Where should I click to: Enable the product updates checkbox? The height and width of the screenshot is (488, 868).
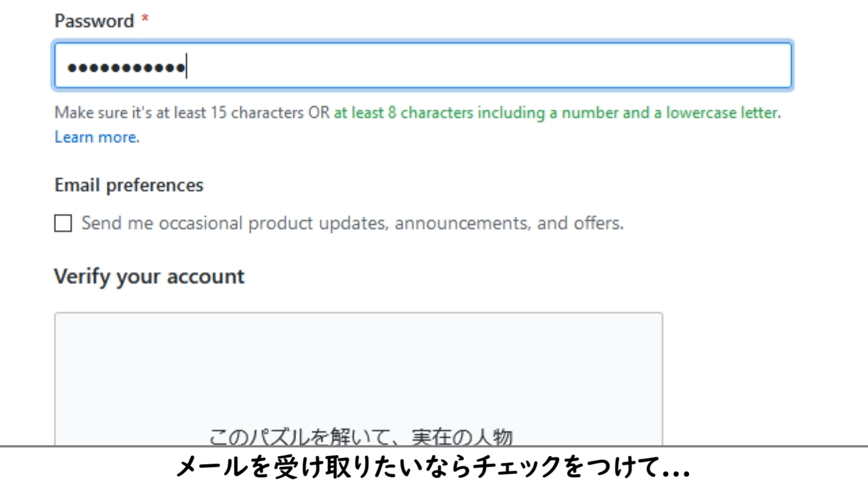(x=63, y=223)
